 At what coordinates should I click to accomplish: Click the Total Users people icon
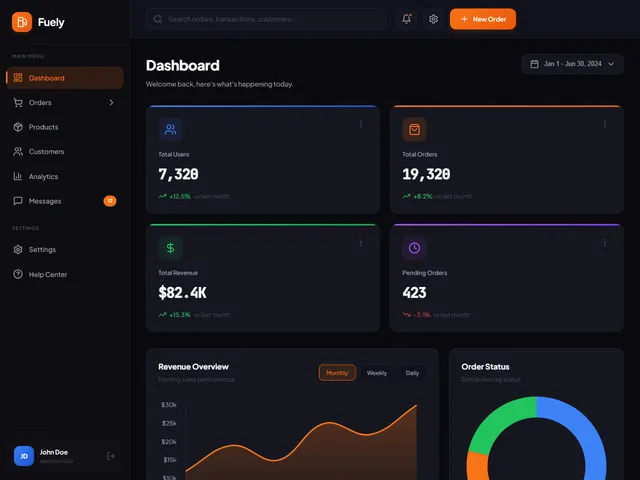tap(170, 129)
